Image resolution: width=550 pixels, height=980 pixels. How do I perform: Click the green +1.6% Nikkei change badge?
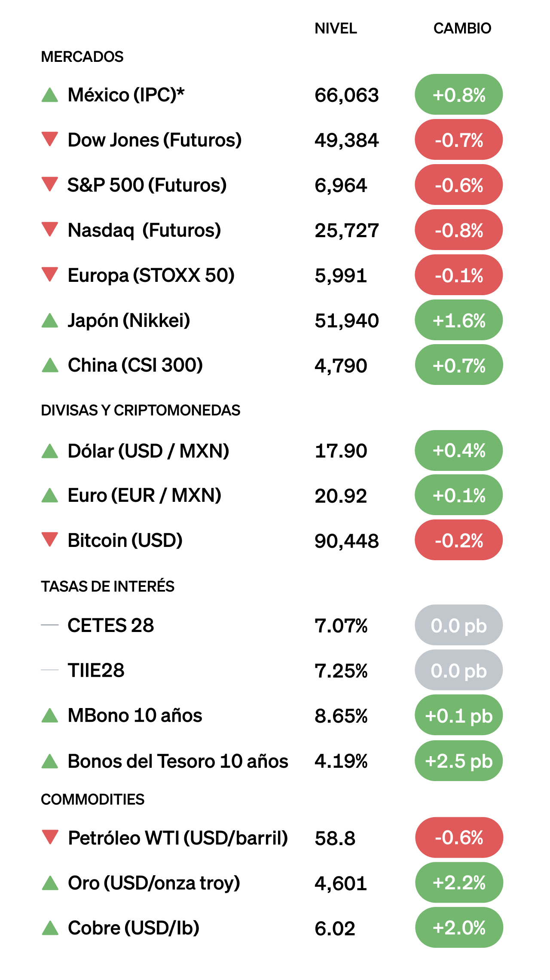pyautogui.click(x=458, y=321)
